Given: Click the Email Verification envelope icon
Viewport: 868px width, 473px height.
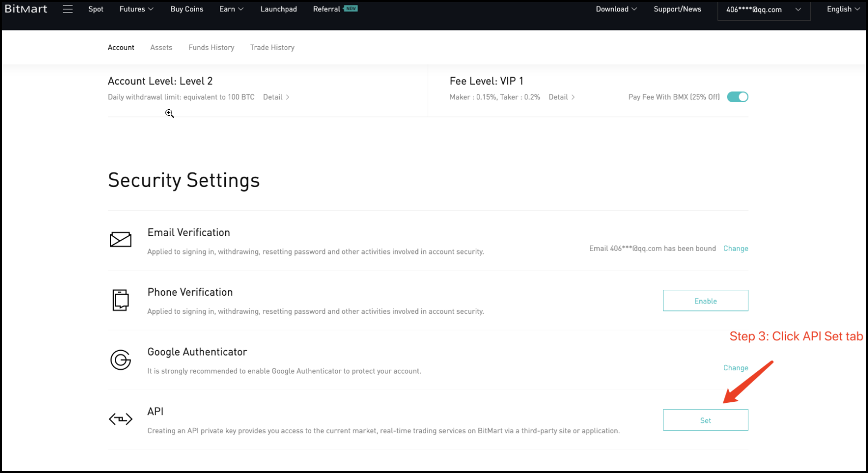Looking at the screenshot, I should tap(120, 239).
